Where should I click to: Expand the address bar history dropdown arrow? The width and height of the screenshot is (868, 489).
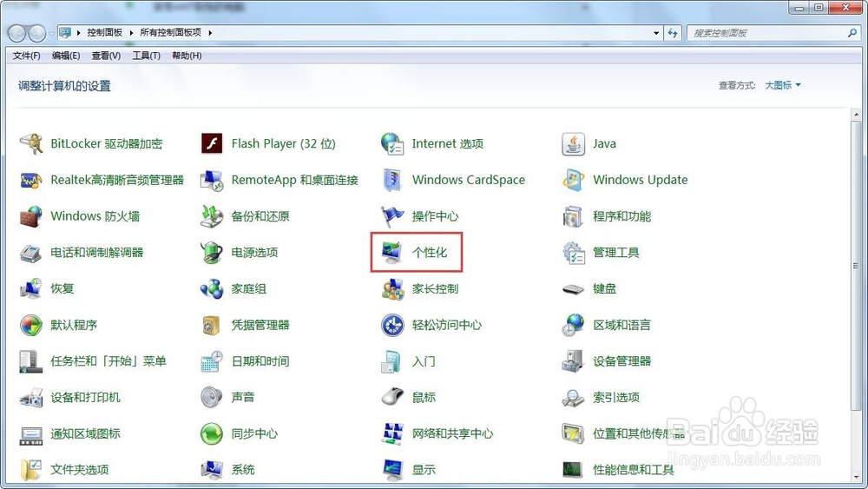(x=656, y=33)
